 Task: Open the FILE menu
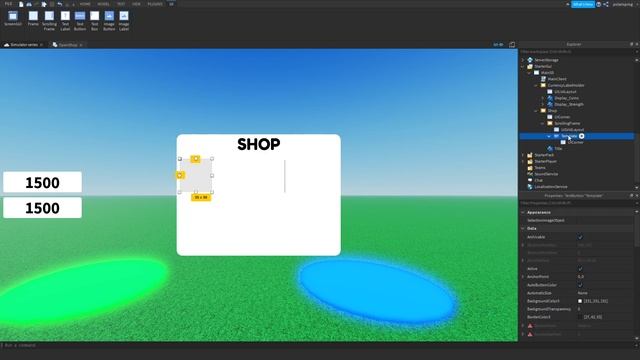point(8,4)
